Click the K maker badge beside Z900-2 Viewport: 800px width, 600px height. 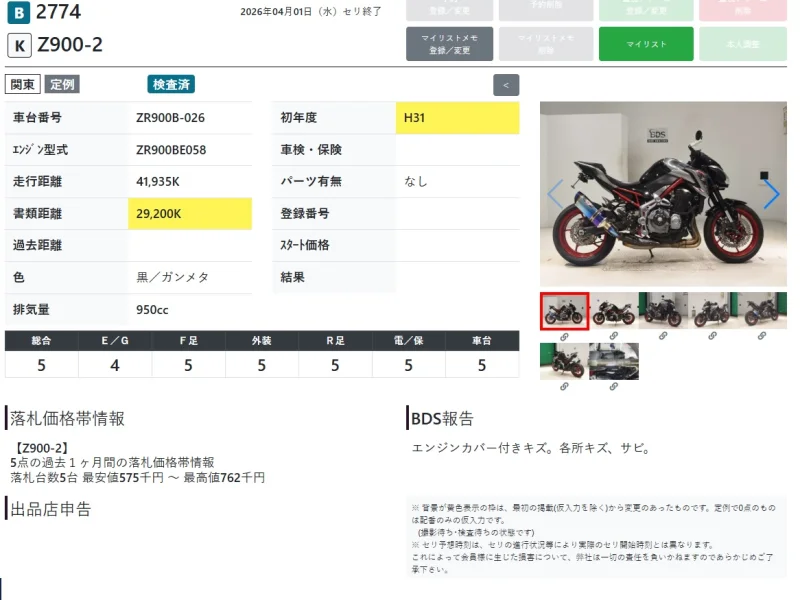(x=19, y=45)
